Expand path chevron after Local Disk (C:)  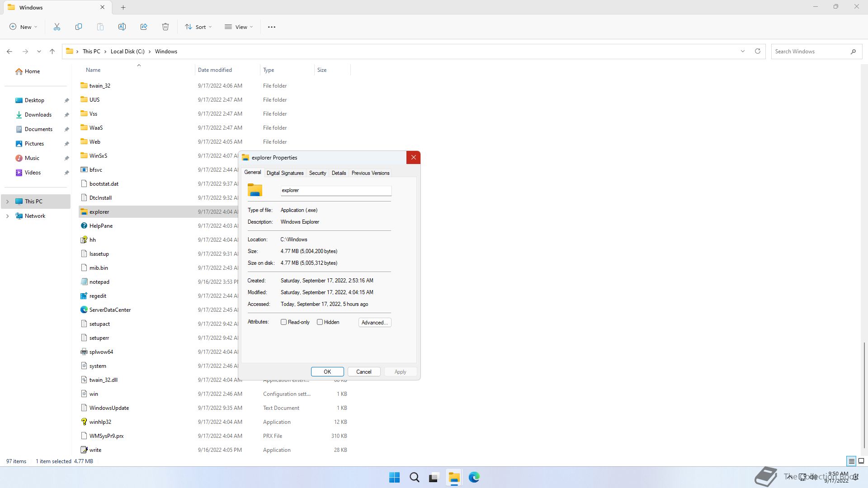[150, 52]
